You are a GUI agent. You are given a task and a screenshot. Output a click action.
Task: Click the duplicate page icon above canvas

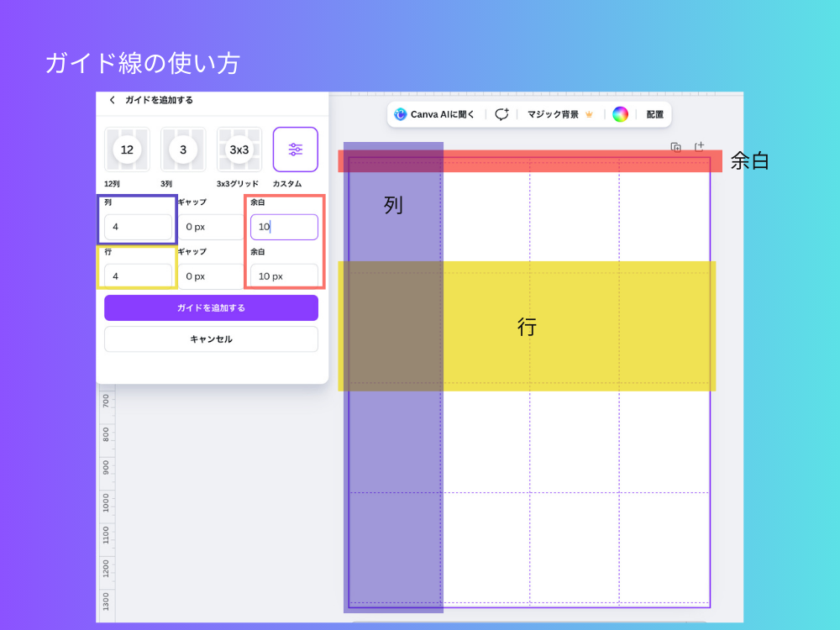(x=676, y=147)
